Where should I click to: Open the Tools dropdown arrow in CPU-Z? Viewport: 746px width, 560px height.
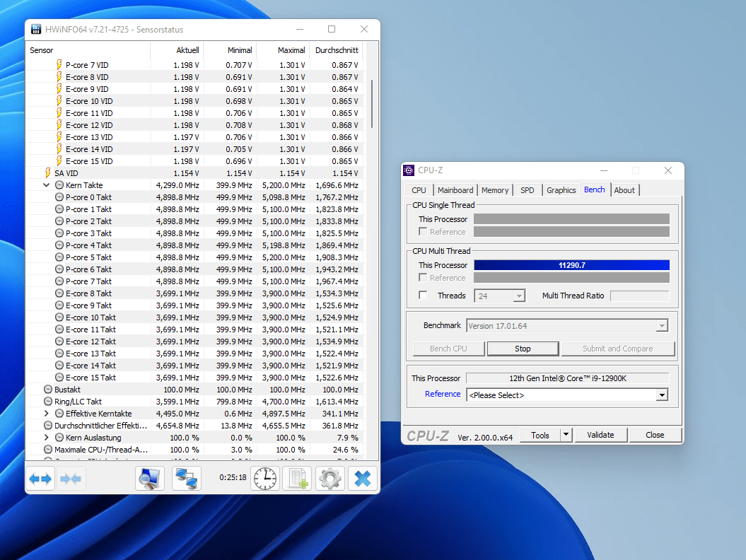pos(566,435)
